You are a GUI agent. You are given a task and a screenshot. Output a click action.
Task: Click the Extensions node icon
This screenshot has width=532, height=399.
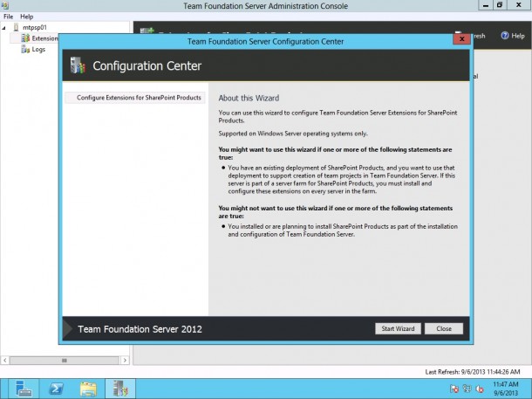(25, 38)
